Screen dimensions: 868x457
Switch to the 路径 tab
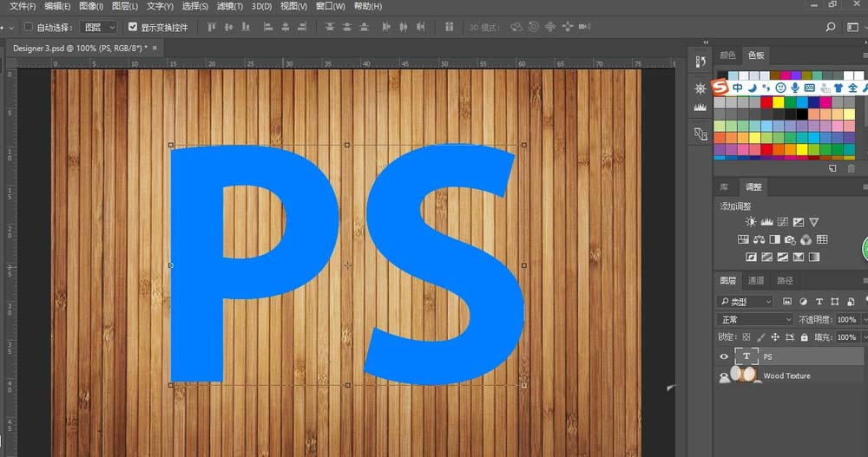pos(785,280)
